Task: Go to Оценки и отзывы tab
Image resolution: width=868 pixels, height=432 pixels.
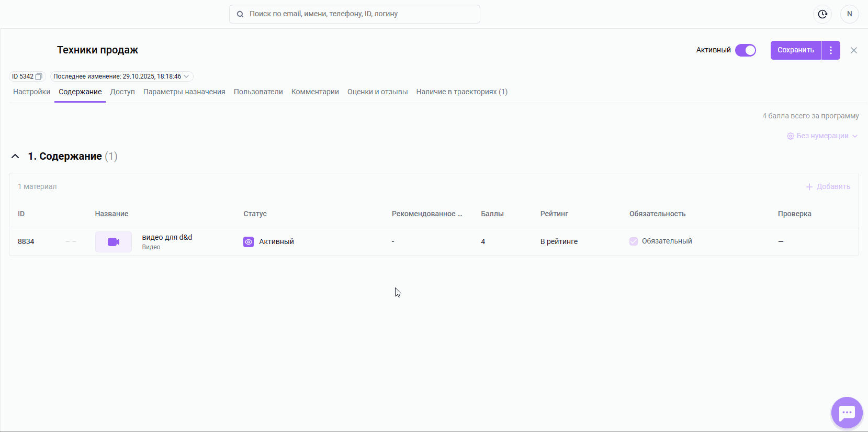Action: tap(377, 92)
